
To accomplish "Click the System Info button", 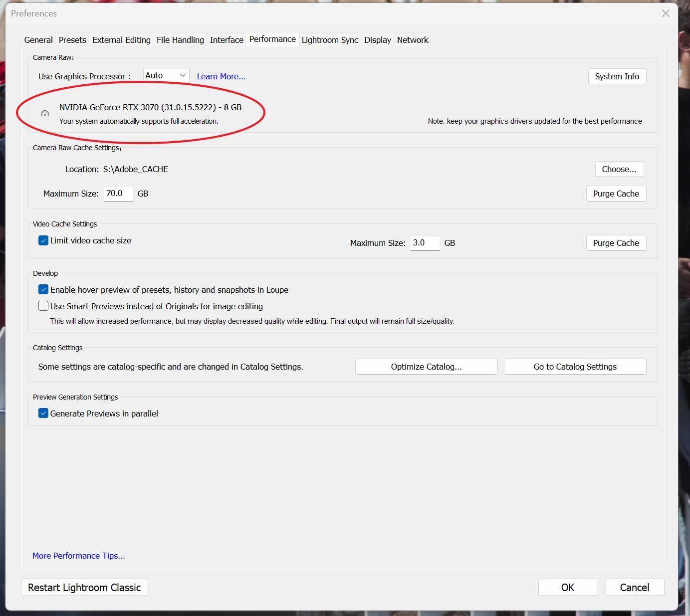I will point(617,76).
